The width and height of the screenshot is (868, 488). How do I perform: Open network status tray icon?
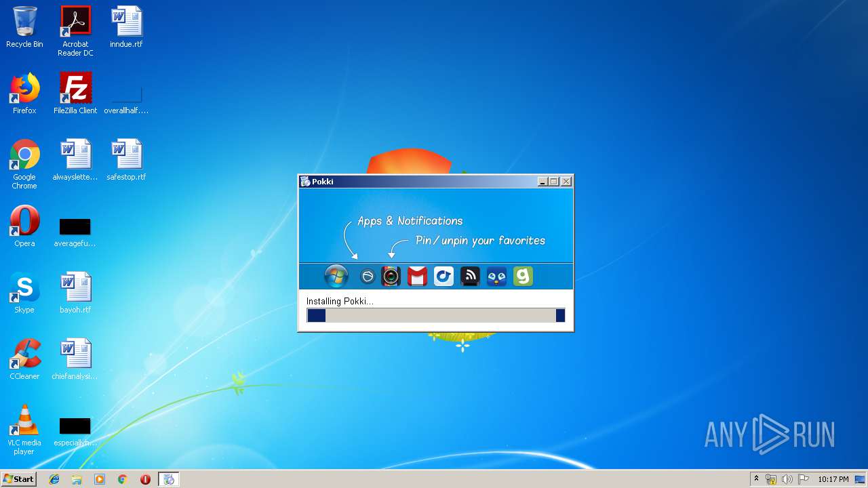771,479
